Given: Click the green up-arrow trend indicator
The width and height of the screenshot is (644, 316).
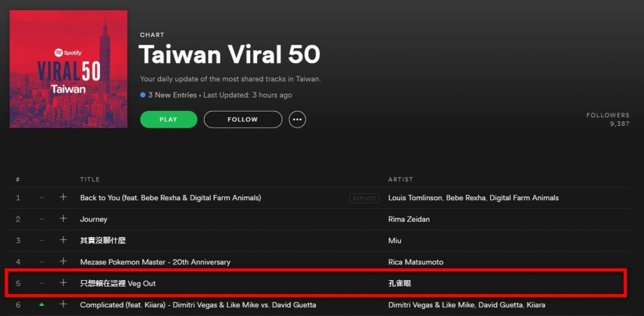Looking at the screenshot, I should tap(42, 305).
